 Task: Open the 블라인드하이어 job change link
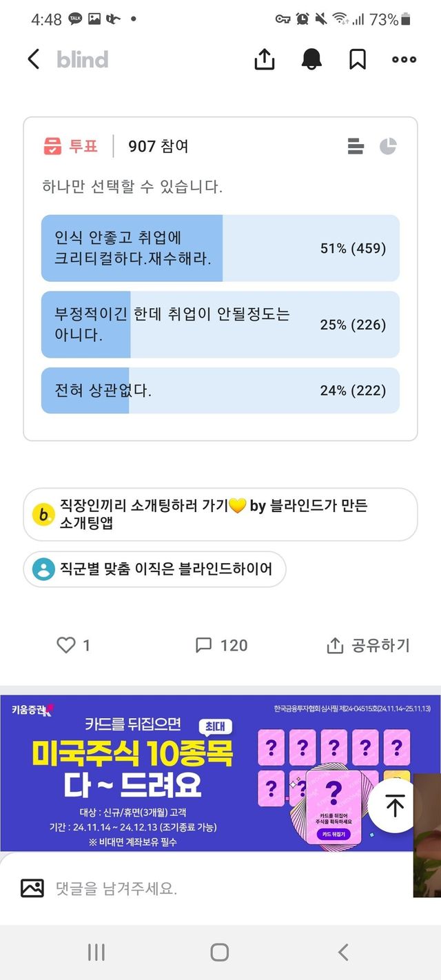154,569
